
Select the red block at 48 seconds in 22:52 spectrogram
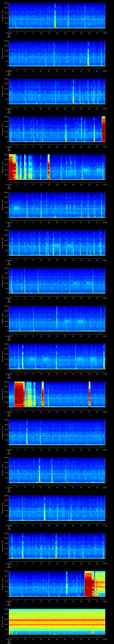89,584
